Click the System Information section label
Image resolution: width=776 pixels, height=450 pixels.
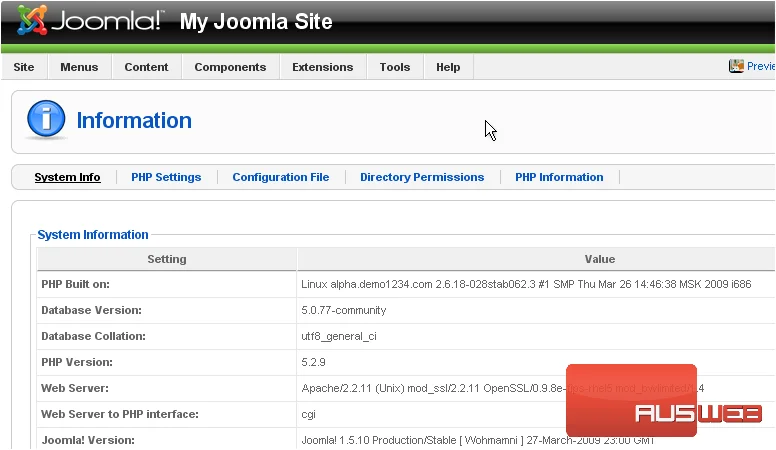click(93, 235)
